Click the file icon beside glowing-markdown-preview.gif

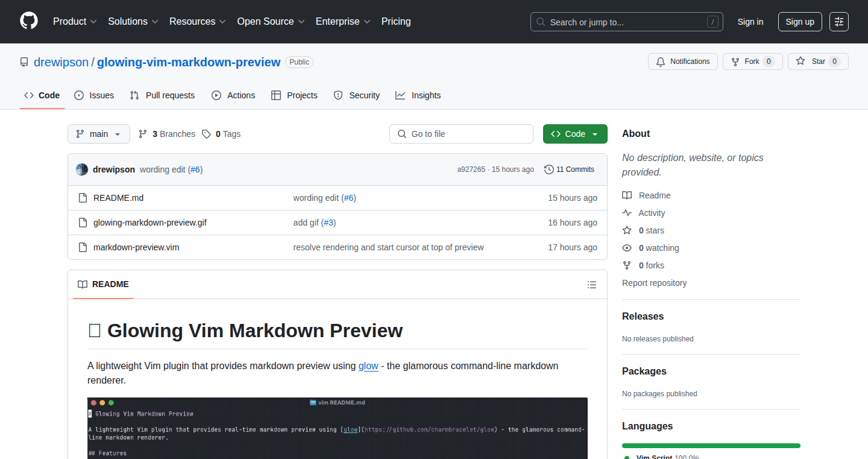(x=83, y=223)
